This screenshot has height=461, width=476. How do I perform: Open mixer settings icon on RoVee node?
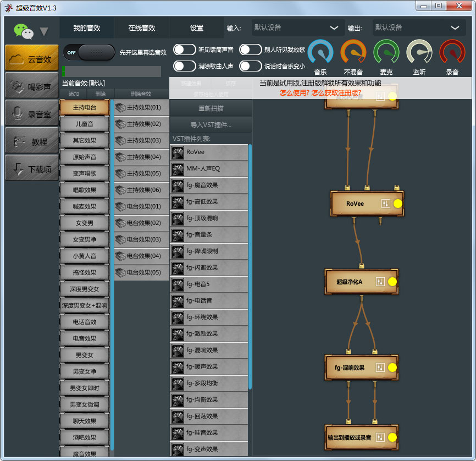click(x=385, y=204)
